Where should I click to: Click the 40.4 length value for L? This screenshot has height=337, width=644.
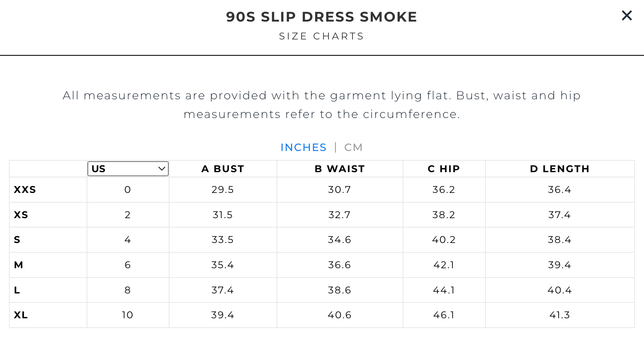coord(559,290)
